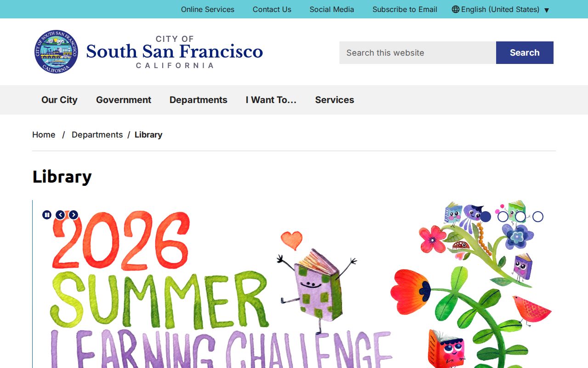Expand the Departments menu
Viewport: 588px width, 368px height.
198,100
